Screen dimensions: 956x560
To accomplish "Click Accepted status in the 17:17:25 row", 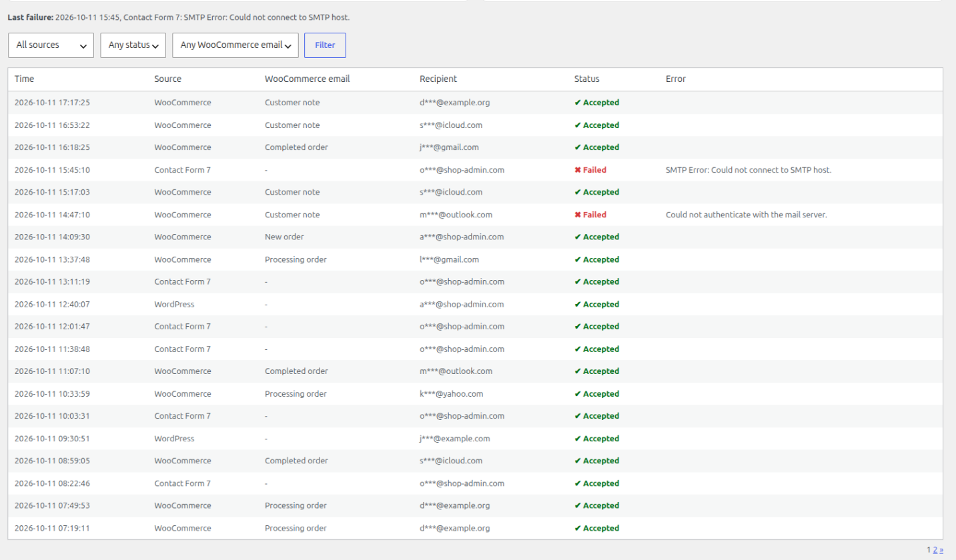I will tap(596, 103).
